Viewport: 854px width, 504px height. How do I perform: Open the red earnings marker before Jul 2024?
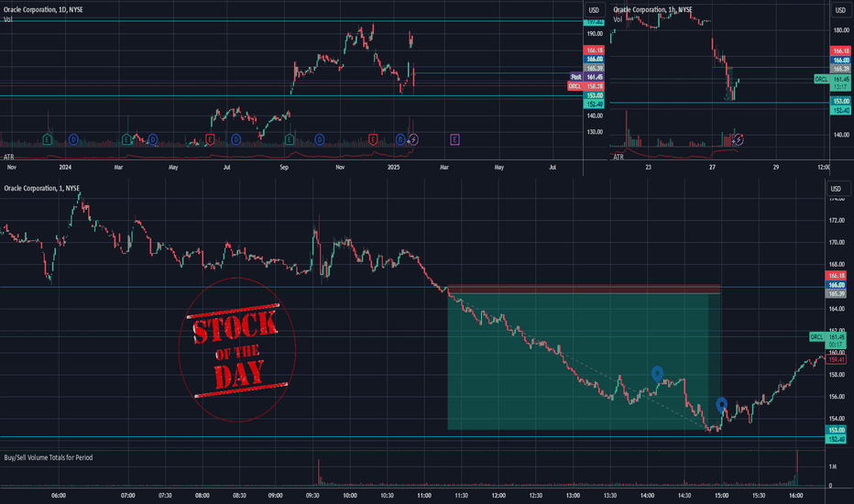210,139
